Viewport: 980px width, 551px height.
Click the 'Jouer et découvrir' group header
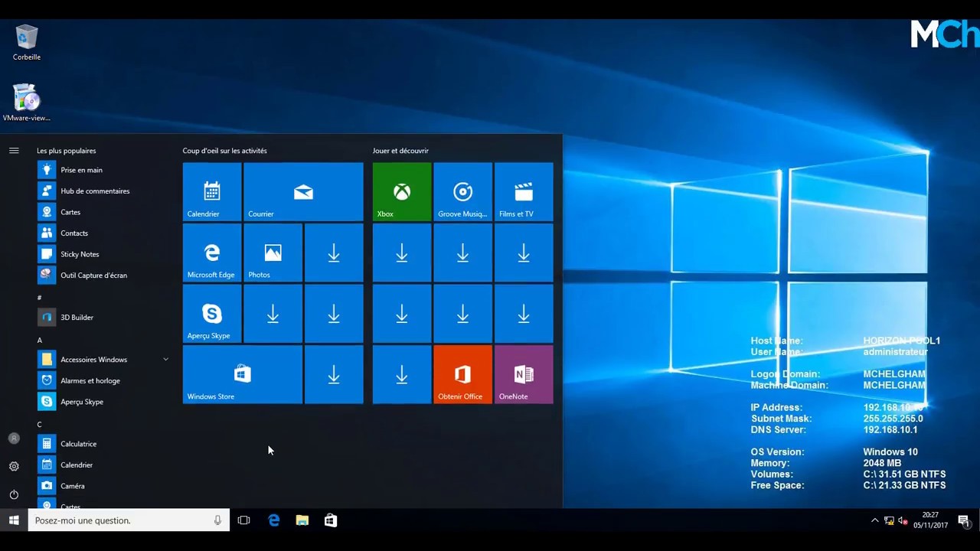click(x=400, y=151)
